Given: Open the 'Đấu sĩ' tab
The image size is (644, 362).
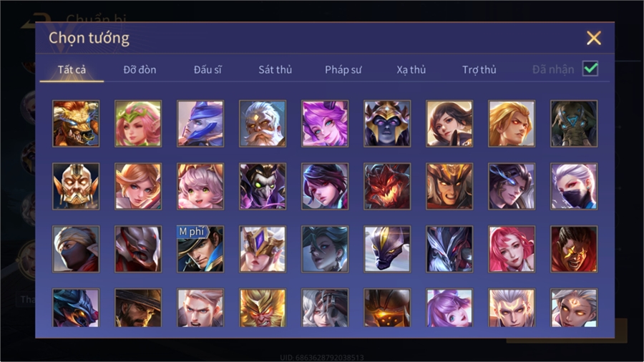Looking at the screenshot, I should [x=208, y=70].
